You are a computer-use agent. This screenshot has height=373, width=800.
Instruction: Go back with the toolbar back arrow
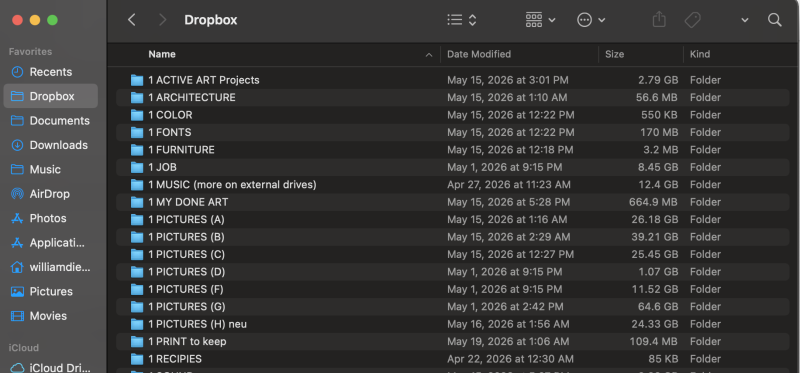click(132, 20)
